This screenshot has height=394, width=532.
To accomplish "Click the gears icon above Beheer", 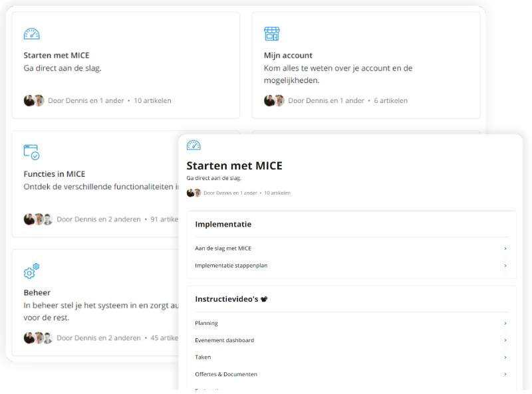I will tap(31, 271).
